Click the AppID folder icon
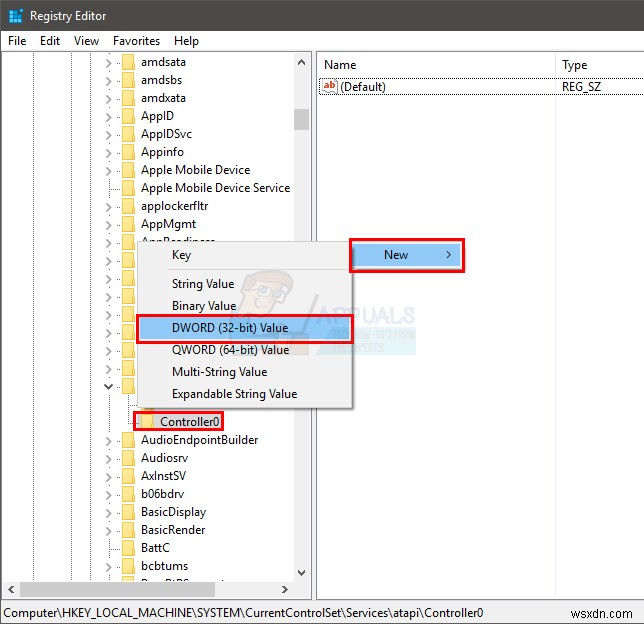 pyautogui.click(x=128, y=117)
